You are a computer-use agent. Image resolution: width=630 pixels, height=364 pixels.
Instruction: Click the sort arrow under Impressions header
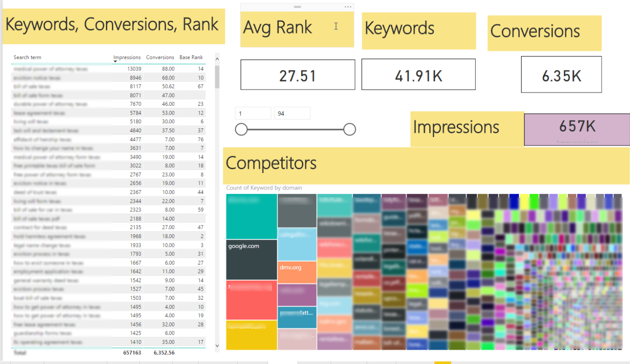[115, 62]
